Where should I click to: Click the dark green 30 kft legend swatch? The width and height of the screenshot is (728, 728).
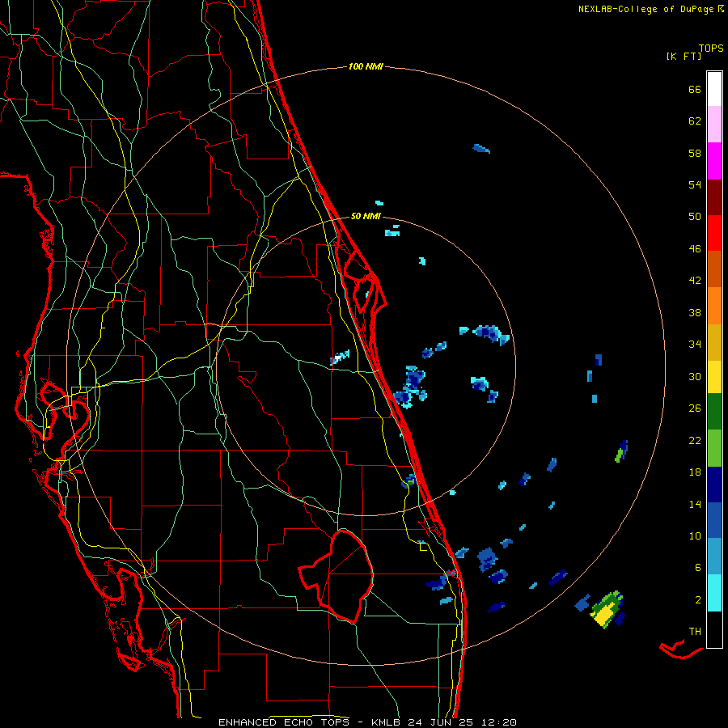(714, 412)
